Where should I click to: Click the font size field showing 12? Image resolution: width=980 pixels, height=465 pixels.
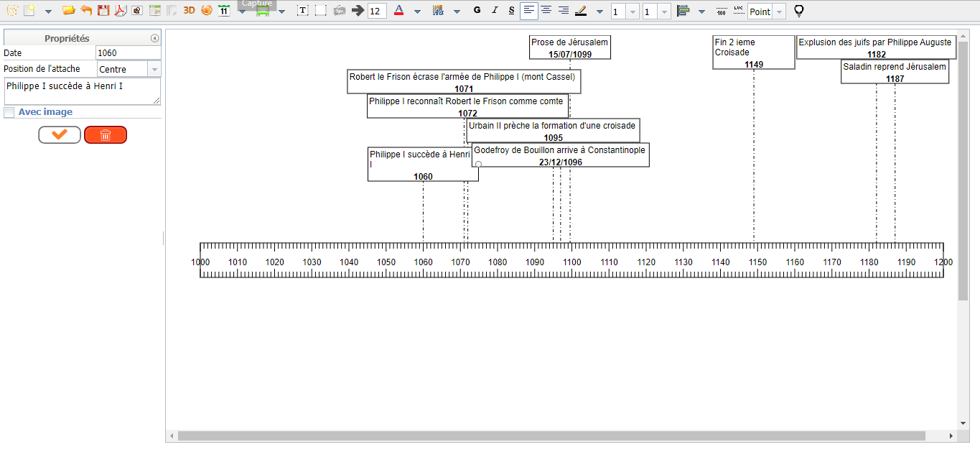pyautogui.click(x=377, y=11)
